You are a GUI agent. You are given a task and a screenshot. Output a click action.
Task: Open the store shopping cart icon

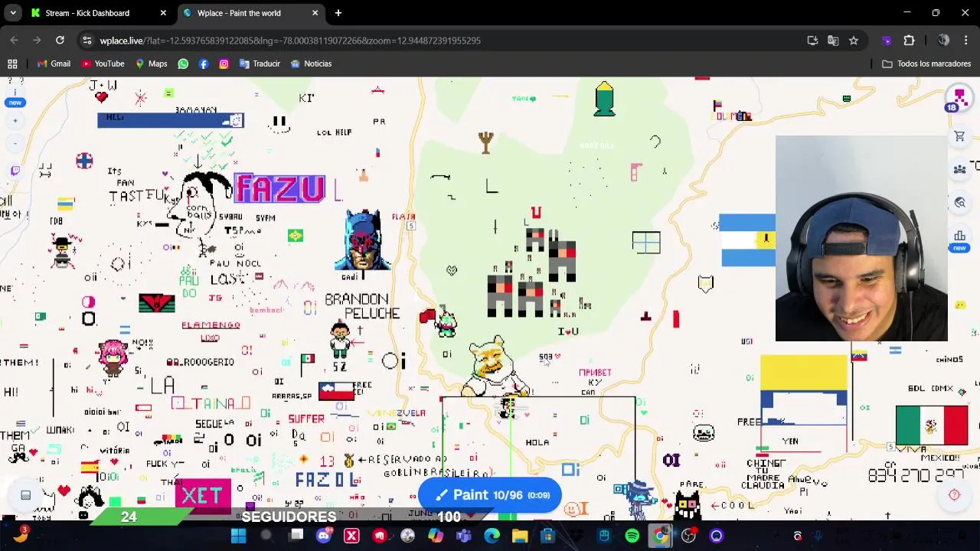click(959, 136)
